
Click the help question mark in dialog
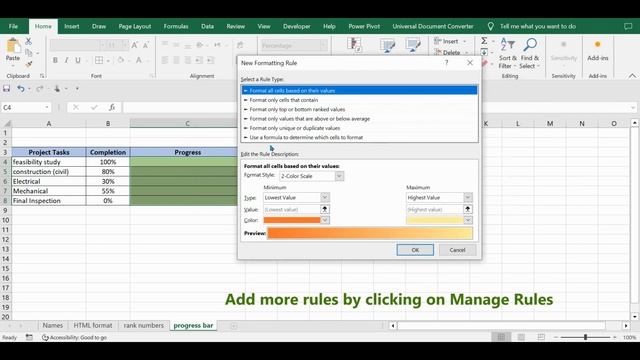click(447, 62)
